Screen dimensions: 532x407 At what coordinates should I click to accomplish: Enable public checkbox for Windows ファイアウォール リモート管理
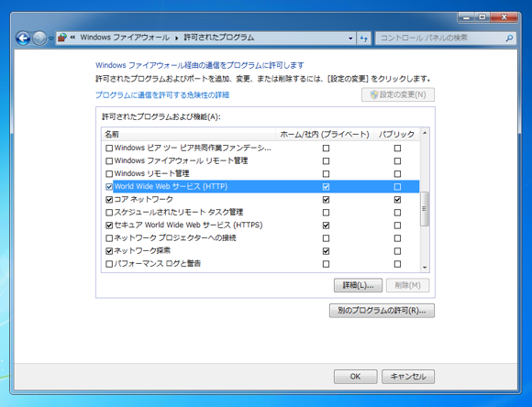click(397, 161)
